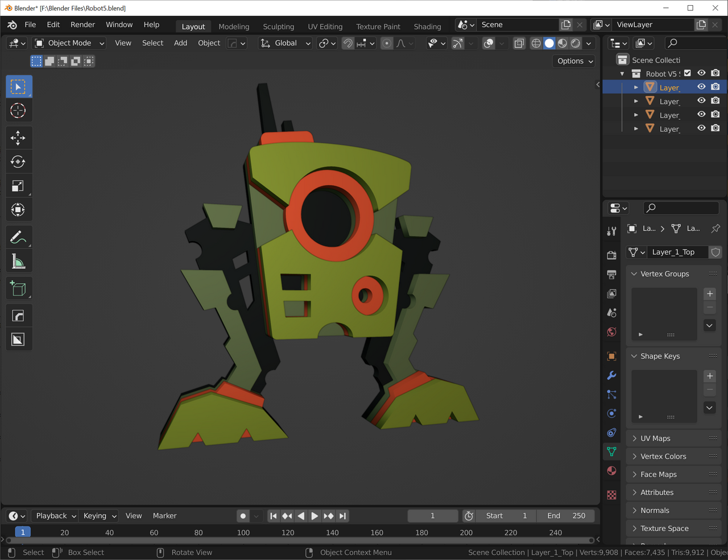The height and width of the screenshot is (560, 728).
Task: Toggle Robot V5 collection exclude checkbox
Action: pos(688,73)
